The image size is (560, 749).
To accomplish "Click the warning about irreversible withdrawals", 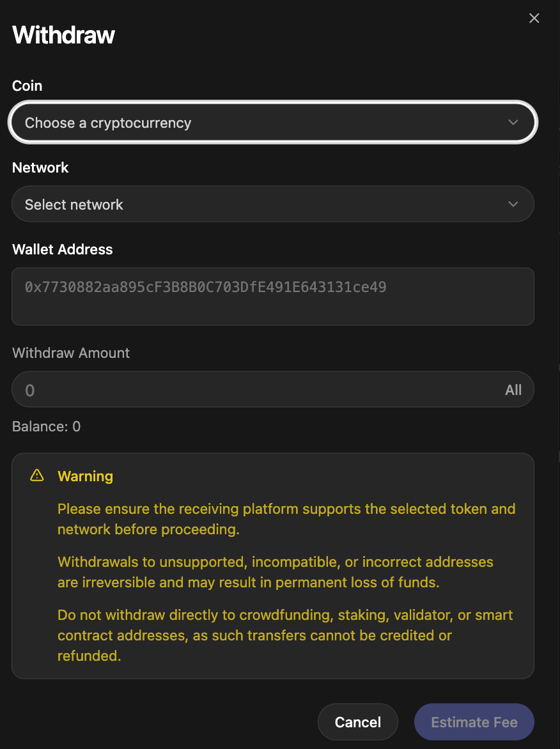I will click(x=275, y=572).
